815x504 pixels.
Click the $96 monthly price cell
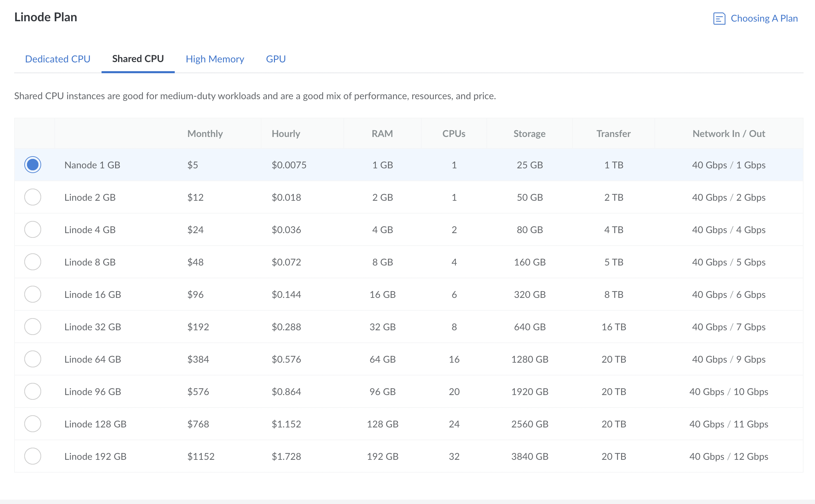pos(195,295)
